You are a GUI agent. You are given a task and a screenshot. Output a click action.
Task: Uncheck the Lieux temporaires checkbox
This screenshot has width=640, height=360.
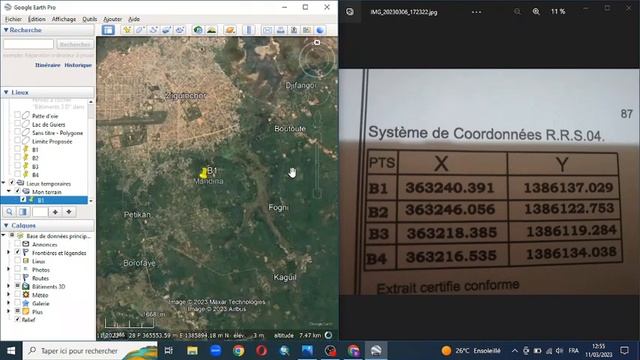(12, 183)
